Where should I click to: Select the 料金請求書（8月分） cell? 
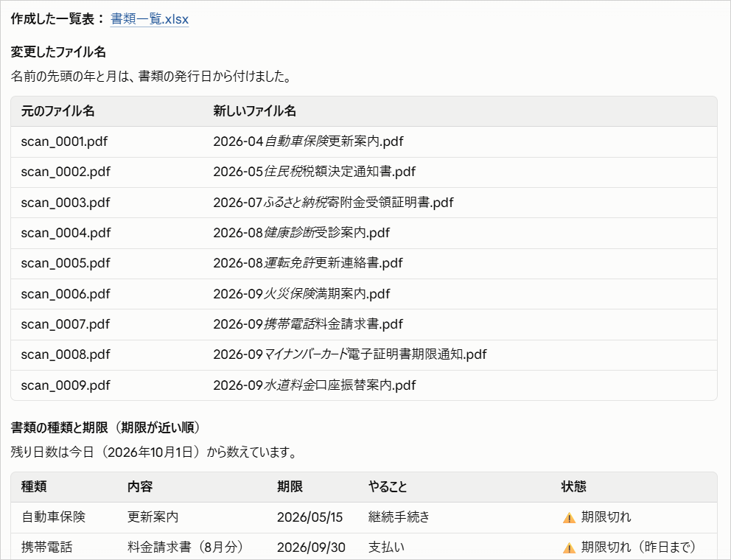[185, 547]
